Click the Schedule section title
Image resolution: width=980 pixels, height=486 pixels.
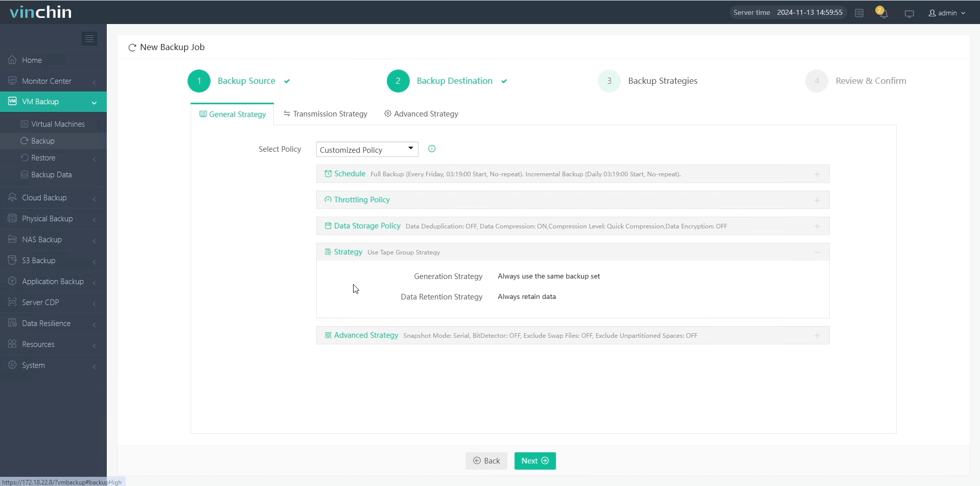coord(349,174)
